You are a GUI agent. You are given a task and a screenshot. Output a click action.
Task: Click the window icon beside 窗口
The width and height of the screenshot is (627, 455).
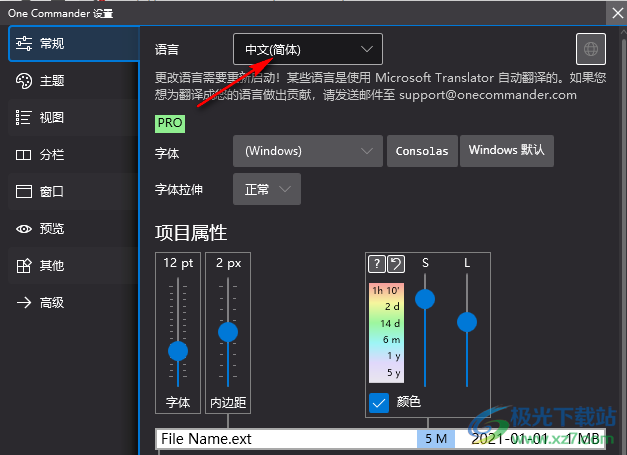point(24,192)
